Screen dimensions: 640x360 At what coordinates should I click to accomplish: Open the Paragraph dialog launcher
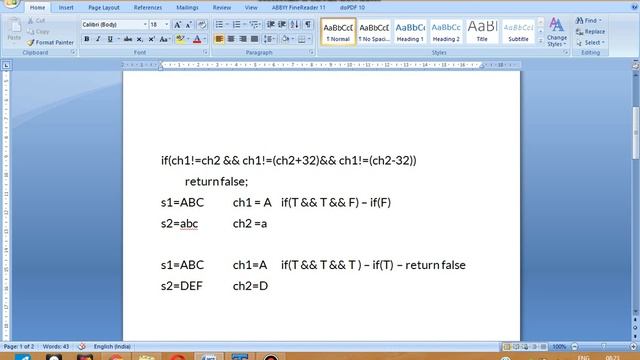click(x=311, y=52)
